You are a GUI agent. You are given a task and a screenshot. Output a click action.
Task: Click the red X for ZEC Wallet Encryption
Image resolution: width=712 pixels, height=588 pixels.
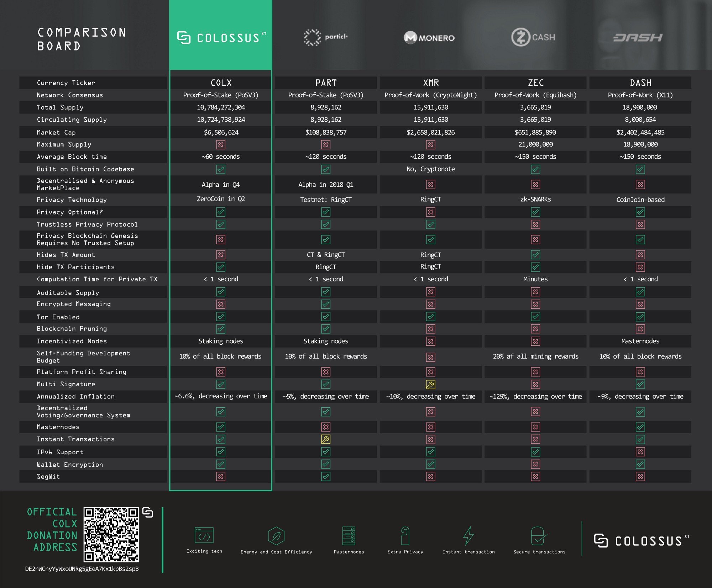tap(535, 464)
